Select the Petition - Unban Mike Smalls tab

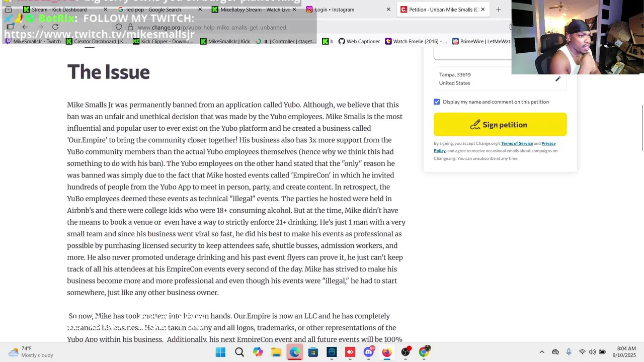pyautogui.click(x=439, y=10)
